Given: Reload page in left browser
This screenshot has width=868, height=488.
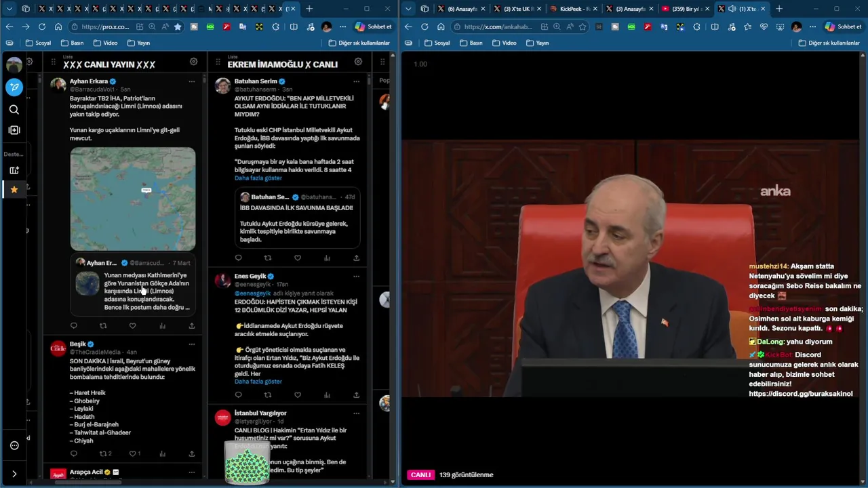Looking at the screenshot, I should coord(42,26).
